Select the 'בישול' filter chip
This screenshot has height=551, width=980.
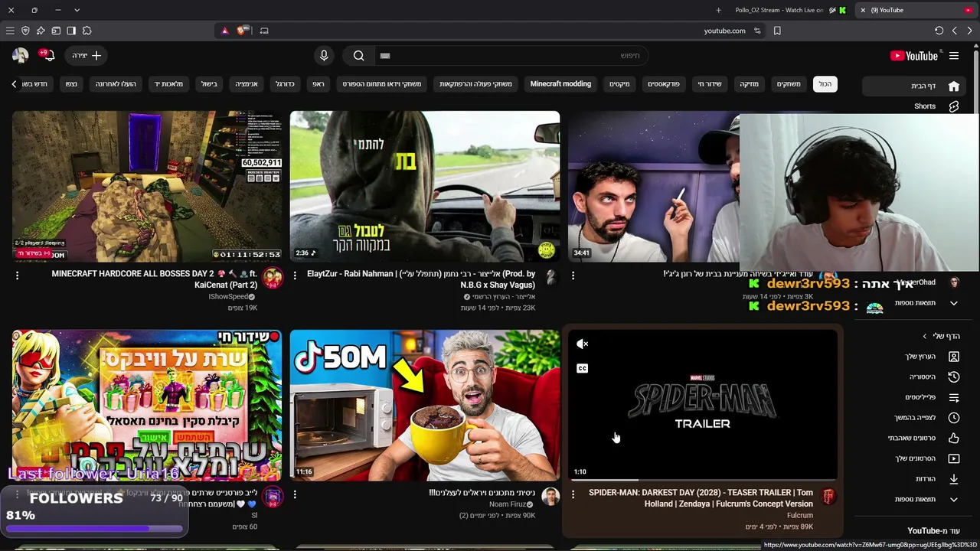point(209,84)
